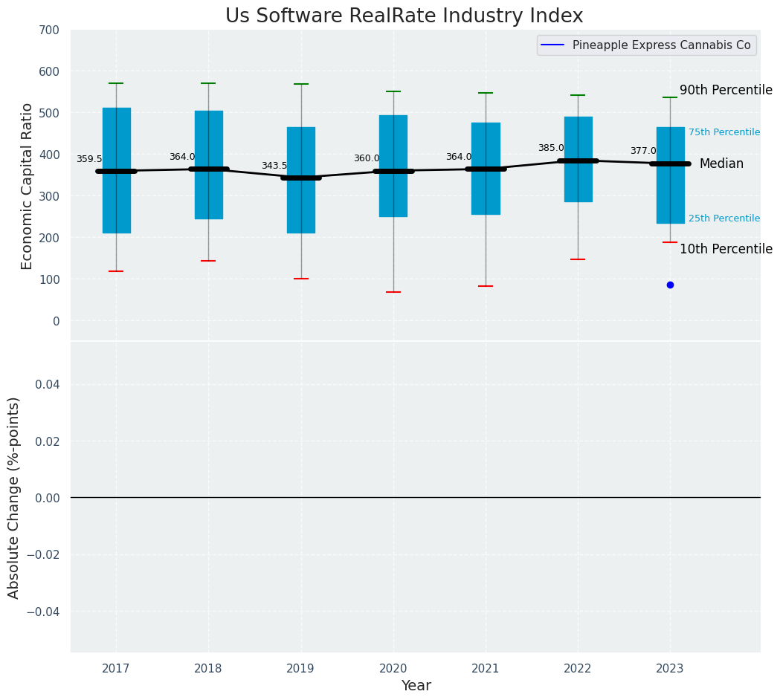
Task: Click the chart title Us Software RealRate Industry Index
Action: [404, 16]
